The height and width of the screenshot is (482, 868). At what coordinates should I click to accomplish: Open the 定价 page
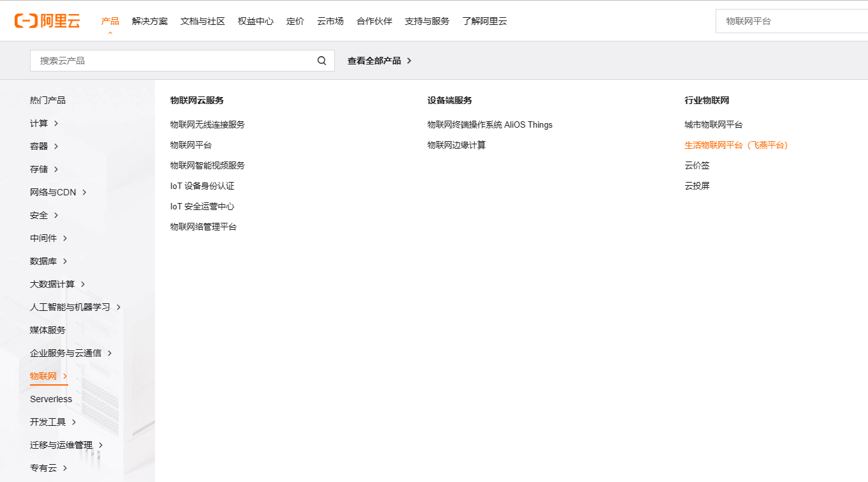tap(295, 21)
